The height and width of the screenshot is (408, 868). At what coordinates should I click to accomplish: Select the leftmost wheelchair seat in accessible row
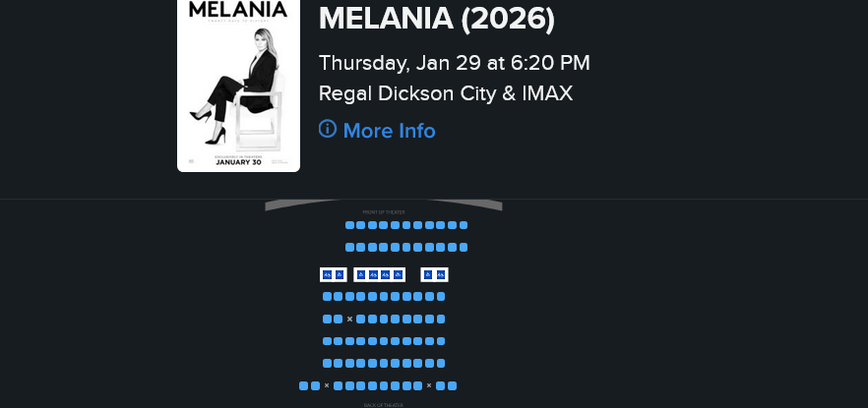328,274
